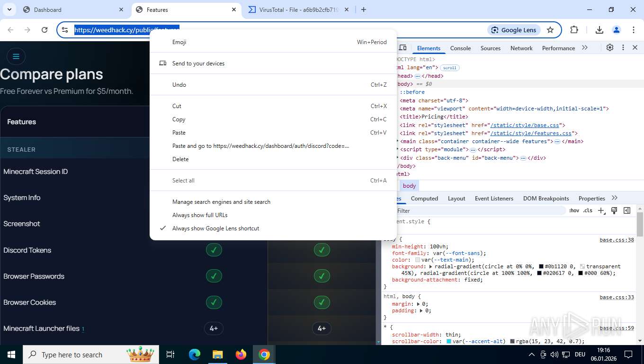Click the Google Lens button in address bar
Screen dimensions: 644x364
(514, 30)
